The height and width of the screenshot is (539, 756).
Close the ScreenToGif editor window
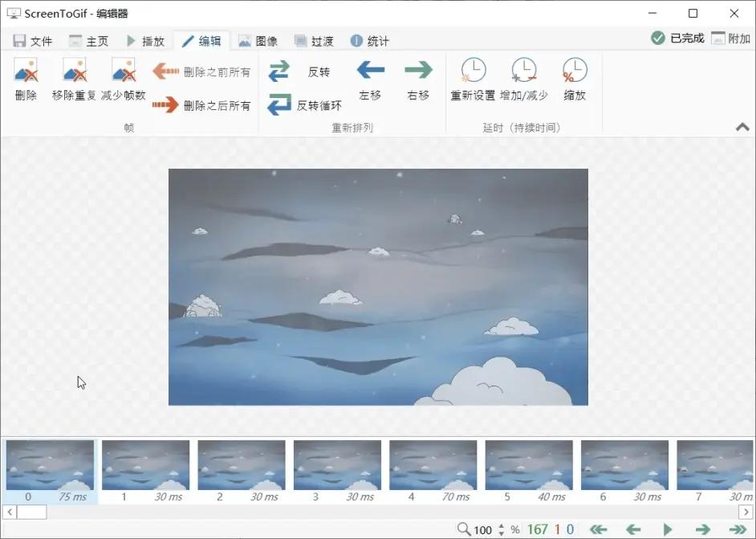pyautogui.click(x=734, y=14)
